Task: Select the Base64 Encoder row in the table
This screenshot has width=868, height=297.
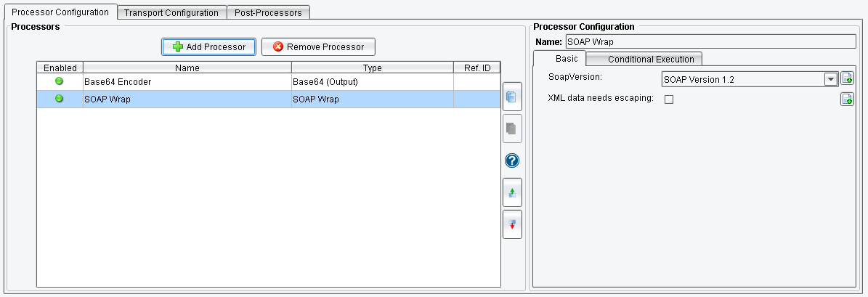Action: pos(187,82)
